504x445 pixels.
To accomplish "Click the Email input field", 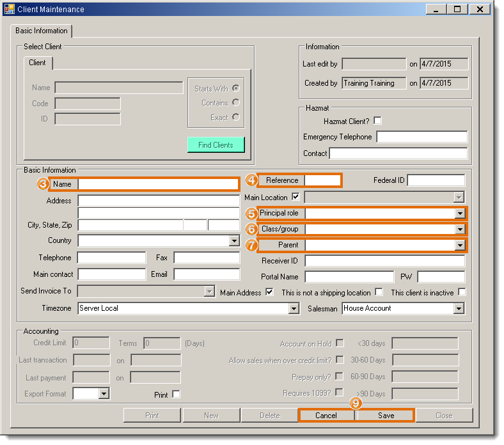I will (207, 274).
